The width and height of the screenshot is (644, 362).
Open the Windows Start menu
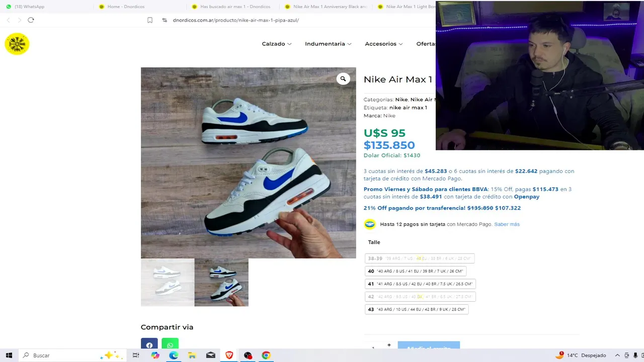[x=9, y=355]
